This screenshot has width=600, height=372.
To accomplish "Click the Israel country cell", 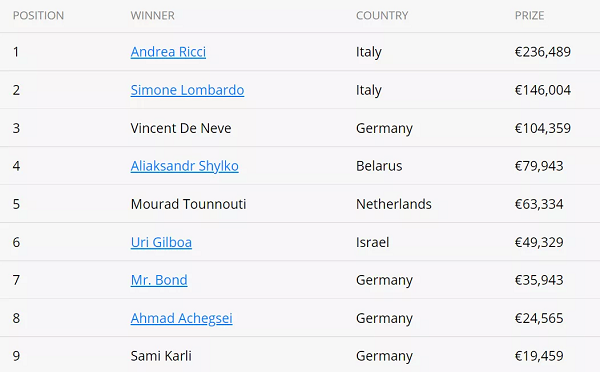I will (372, 242).
